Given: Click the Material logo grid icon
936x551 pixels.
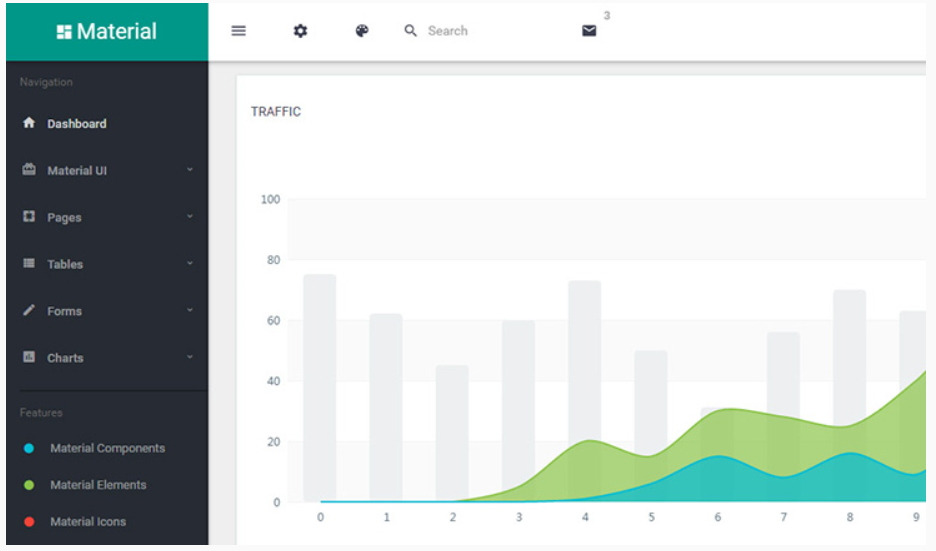Looking at the screenshot, I should (64, 32).
